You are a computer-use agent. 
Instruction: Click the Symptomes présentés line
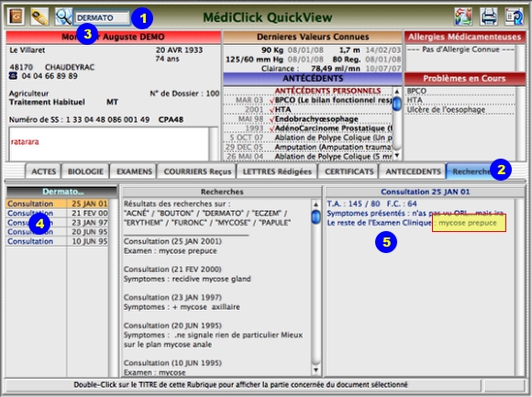(416, 214)
